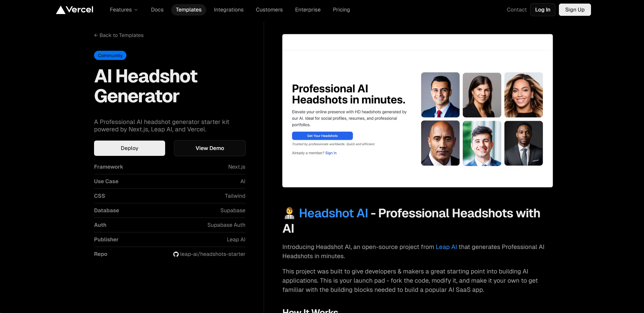Expand the Features dropdown menu
Screen dimensions: 644x313
(124, 9)
